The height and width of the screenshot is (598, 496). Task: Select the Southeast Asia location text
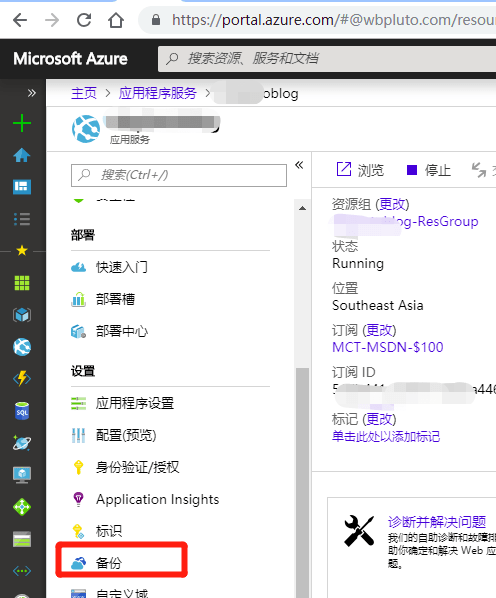click(378, 305)
